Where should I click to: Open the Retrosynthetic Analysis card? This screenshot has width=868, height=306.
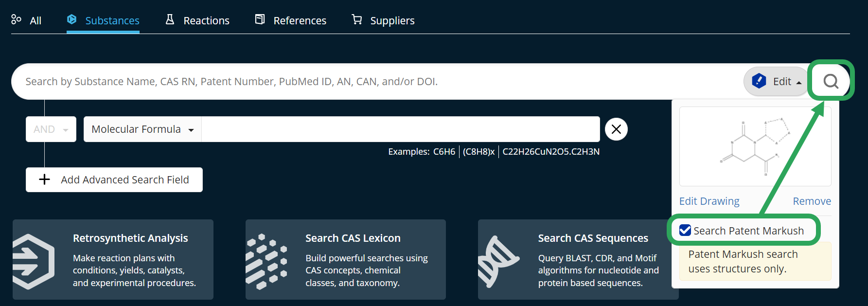(x=113, y=259)
